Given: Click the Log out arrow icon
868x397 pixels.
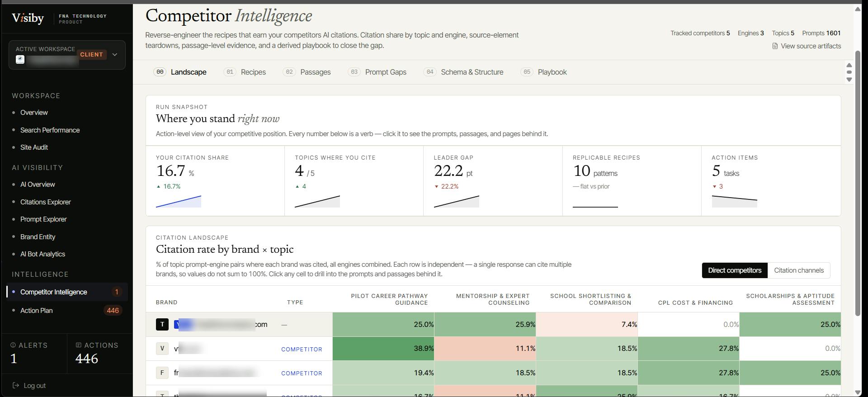Looking at the screenshot, I should pos(16,386).
